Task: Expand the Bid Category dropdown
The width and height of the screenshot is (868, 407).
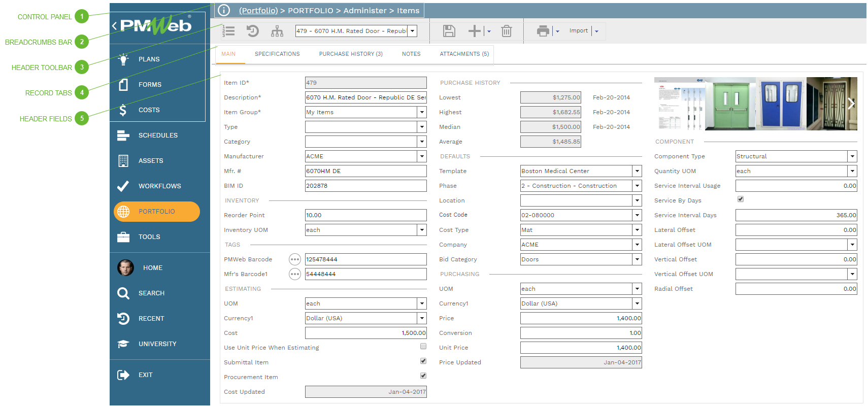Action: point(637,259)
